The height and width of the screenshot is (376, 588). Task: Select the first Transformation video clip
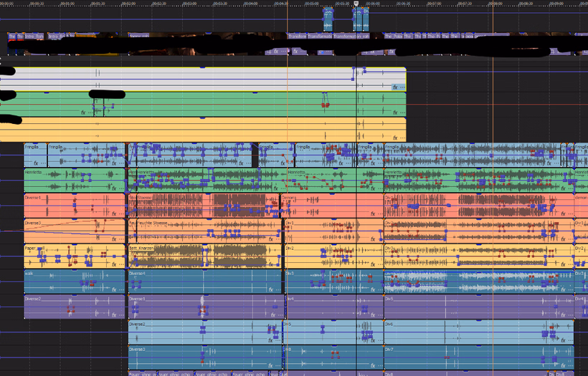(296, 36)
